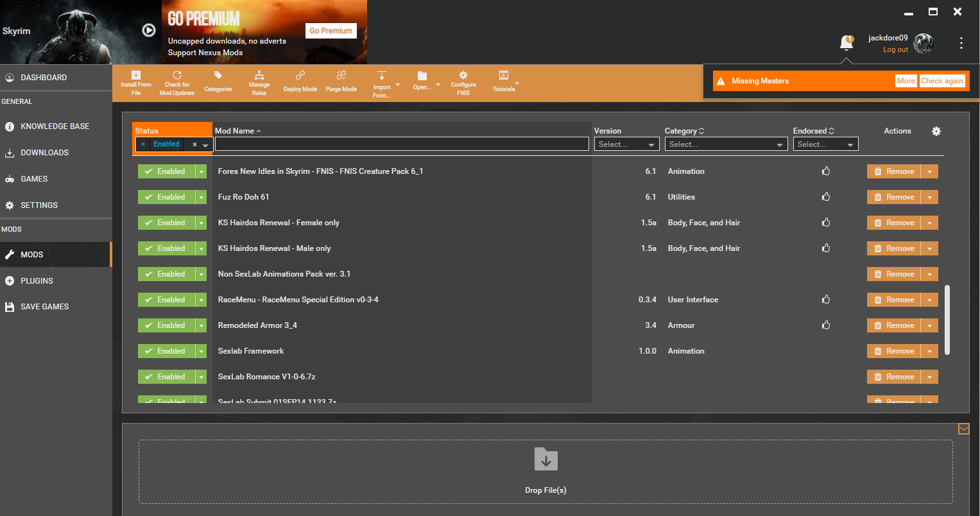The height and width of the screenshot is (516, 980).
Task: Expand Import From dropdown arrow
Action: [397, 85]
